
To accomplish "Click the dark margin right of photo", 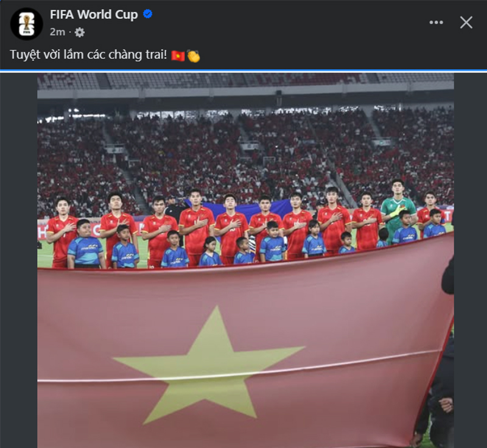I will (470, 260).
